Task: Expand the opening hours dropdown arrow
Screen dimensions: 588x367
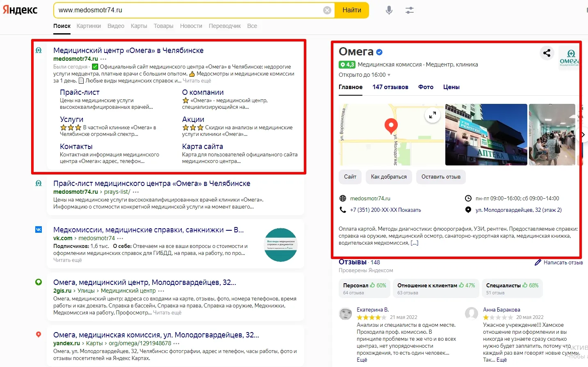Action: [x=389, y=75]
